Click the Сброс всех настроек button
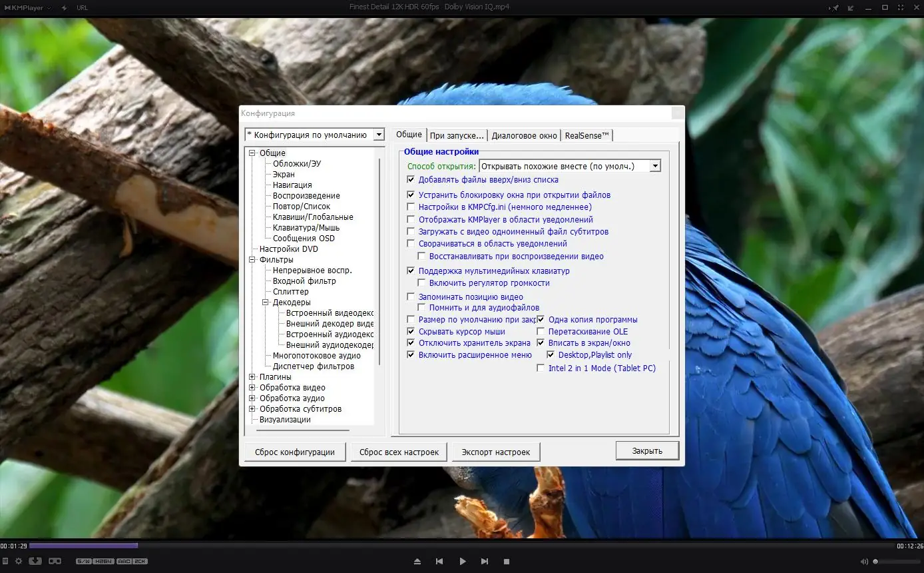The height and width of the screenshot is (573, 924). 399,452
